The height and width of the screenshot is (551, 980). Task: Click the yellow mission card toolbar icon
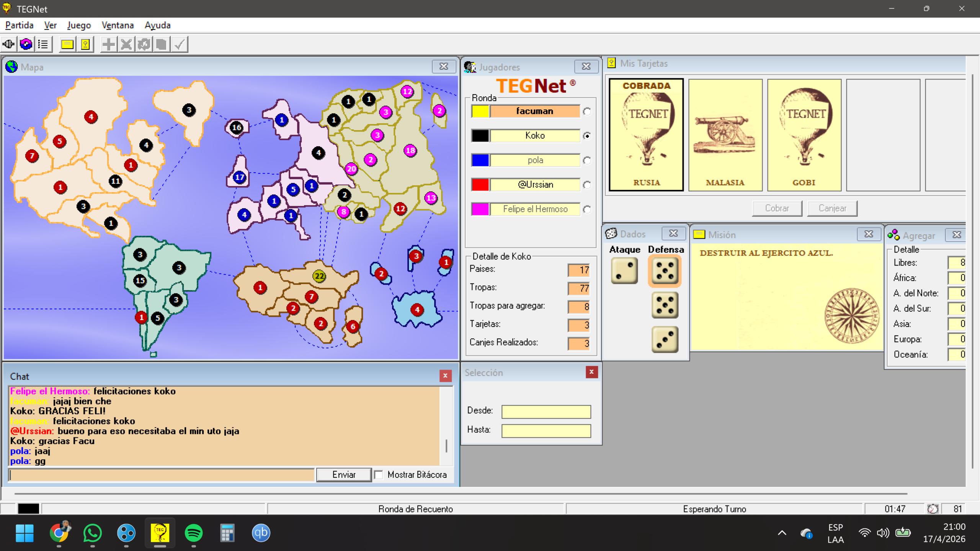coord(67,44)
